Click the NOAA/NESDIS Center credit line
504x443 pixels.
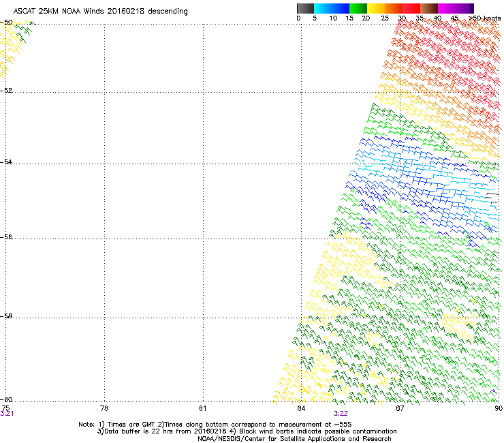tap(294, 439)
